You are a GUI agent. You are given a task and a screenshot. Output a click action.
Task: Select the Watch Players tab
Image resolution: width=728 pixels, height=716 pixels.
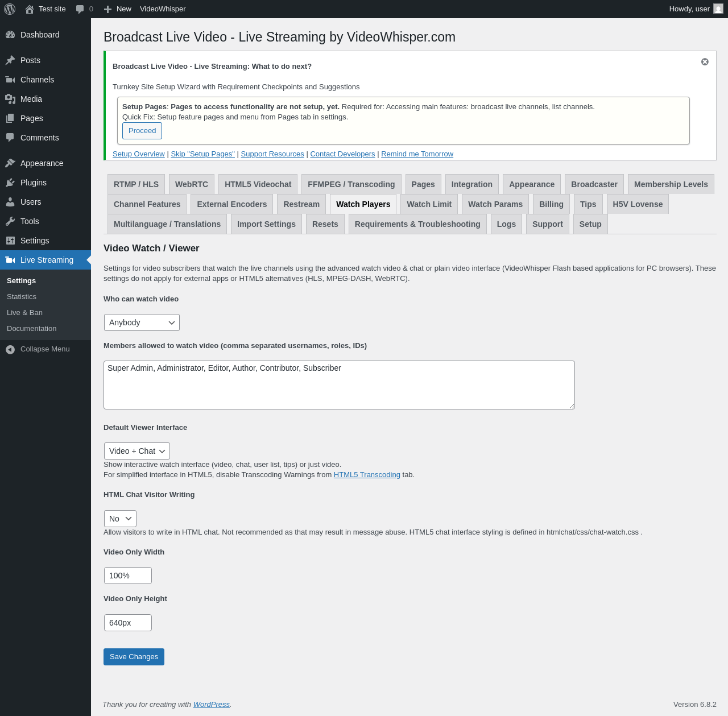coord(363,204)
